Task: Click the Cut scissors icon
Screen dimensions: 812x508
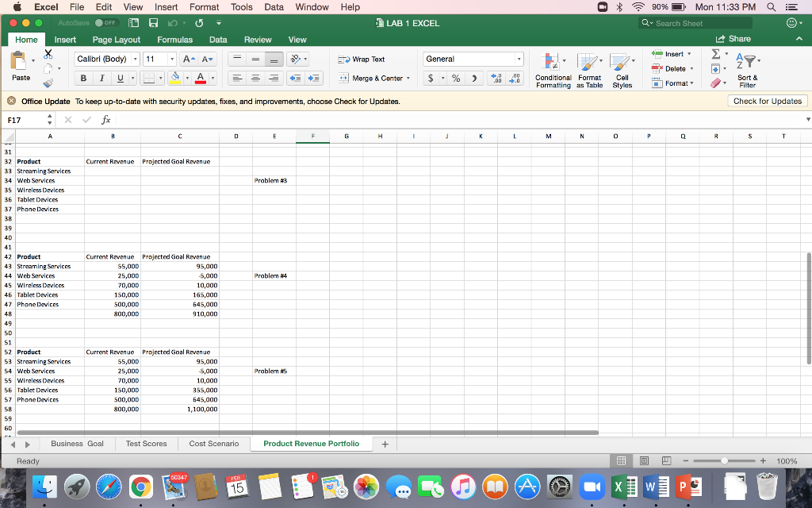Action: [48, 54]
